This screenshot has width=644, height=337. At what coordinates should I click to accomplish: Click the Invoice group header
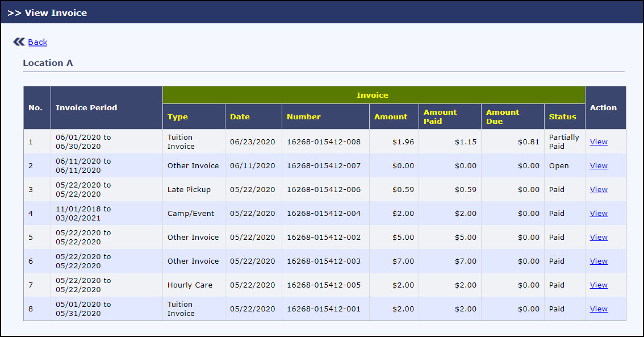(373, 95)
